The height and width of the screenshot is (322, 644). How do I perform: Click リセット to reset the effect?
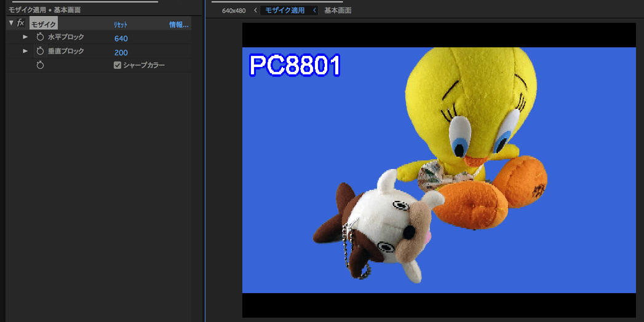[x=121, y=25]
